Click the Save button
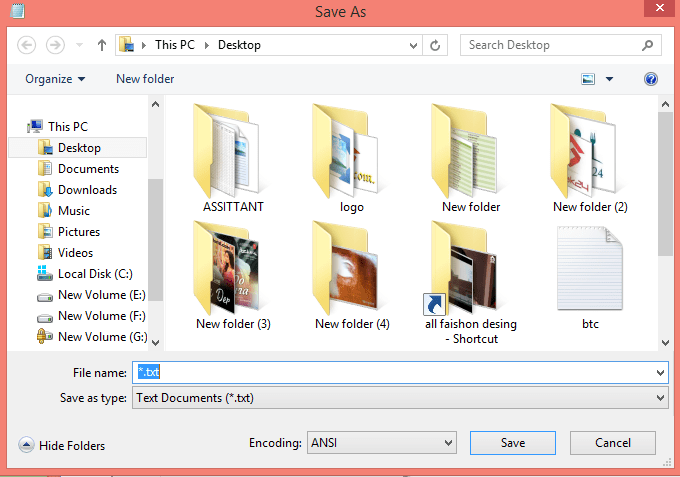680x477 pixels. (513, 443)
